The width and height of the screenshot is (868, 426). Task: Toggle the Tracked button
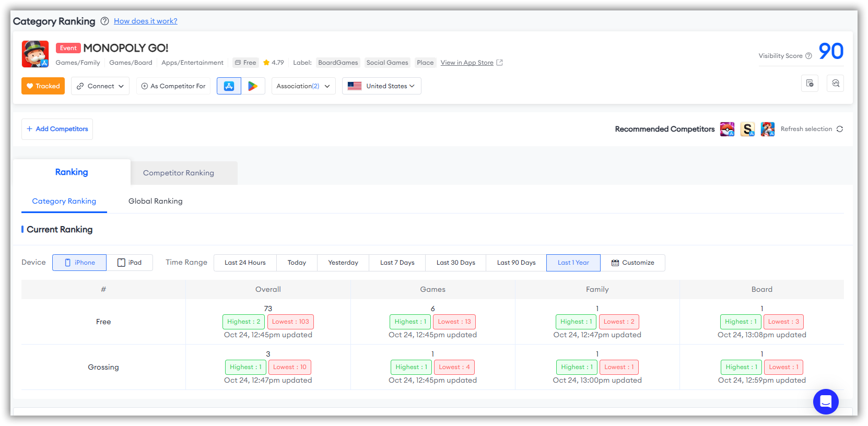point(43,86)
